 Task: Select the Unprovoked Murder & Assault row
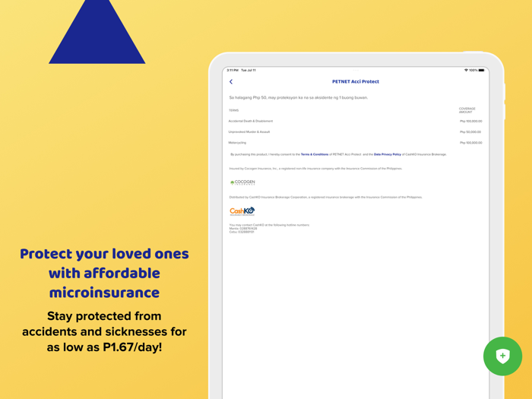pyautogui.click(x=355, y=132)
